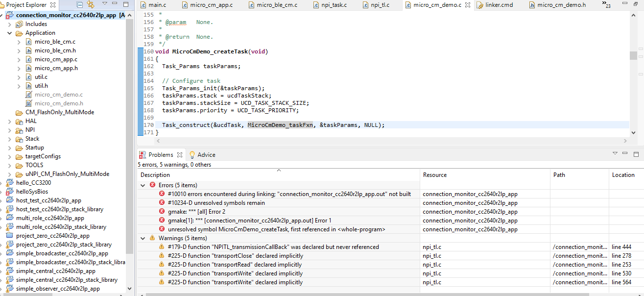The height and width of the screenshot is (296, 644).
Task: Collapse the Warnings (5 items) group
Action: click(143, 238)
